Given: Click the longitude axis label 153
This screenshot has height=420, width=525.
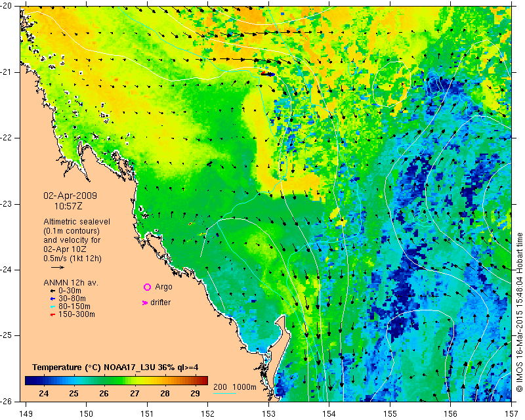Looking at the screenshot, I should coord(268,414).
